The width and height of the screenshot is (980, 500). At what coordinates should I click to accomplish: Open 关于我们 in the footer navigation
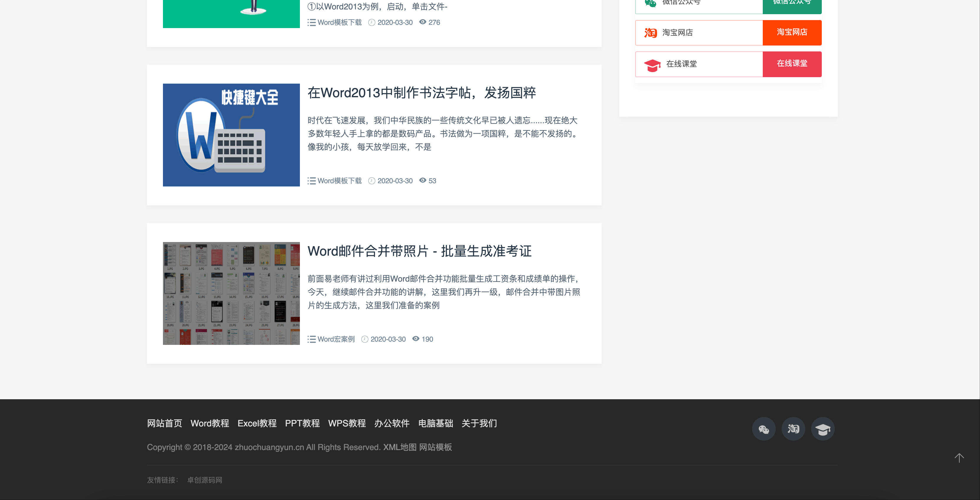(479, 423)
